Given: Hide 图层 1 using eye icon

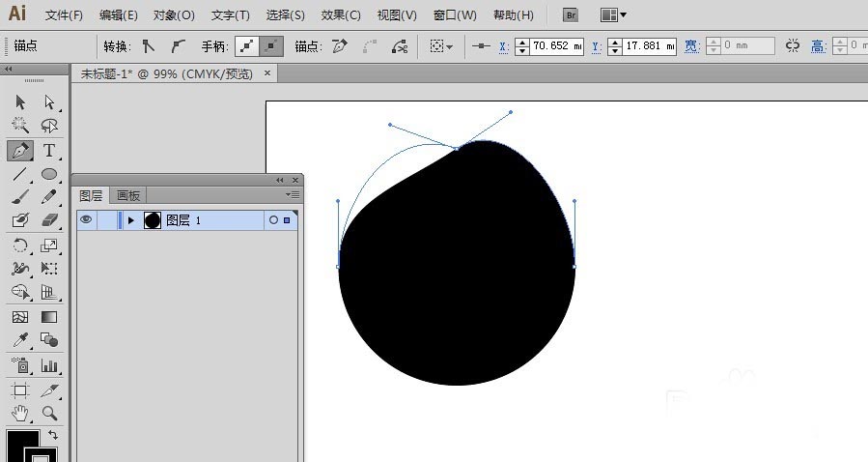Looking at the screenshot, I should tap(86, 220).
